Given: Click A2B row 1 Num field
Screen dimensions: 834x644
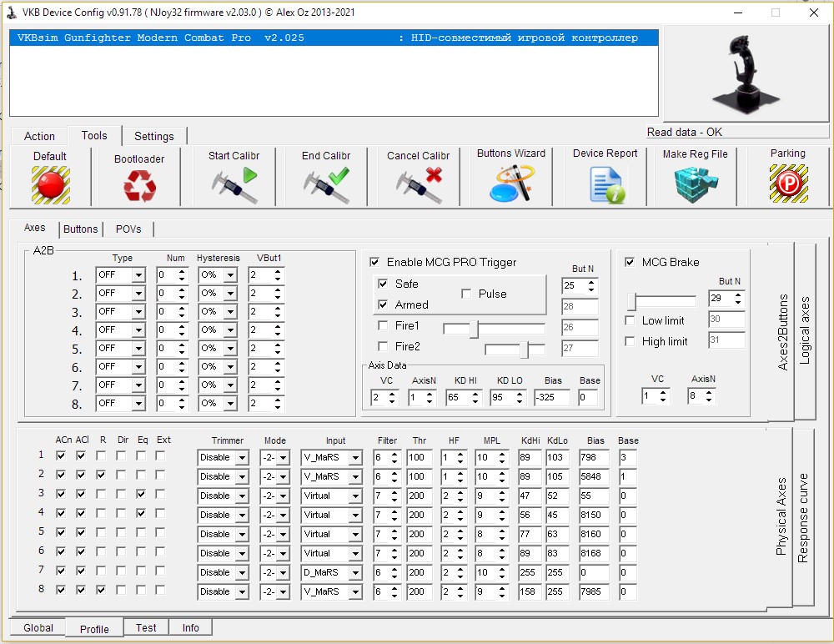Looking at the screenshot, I should (167, 275).
